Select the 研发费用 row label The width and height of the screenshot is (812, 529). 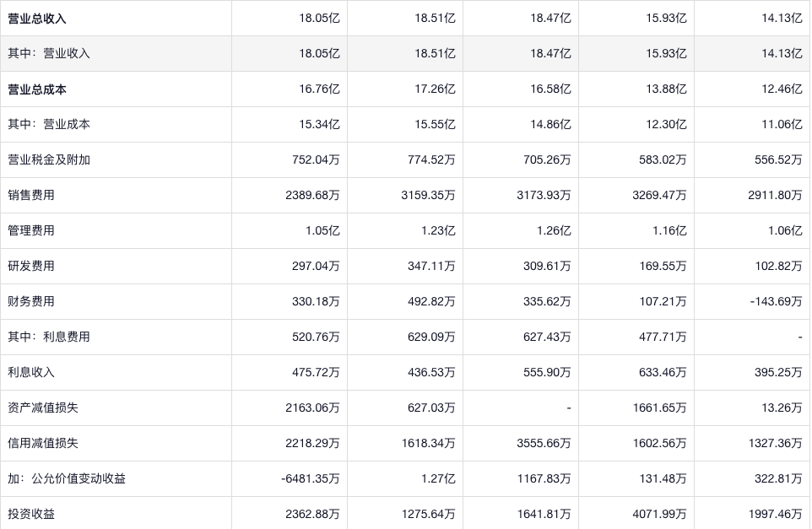click(x=31, y=266)
